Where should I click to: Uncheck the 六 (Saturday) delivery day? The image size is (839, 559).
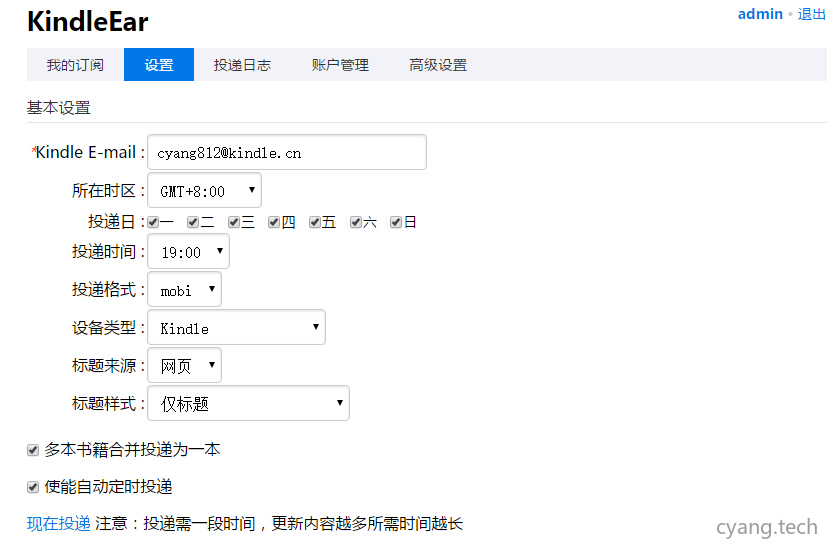pos(356,222)
